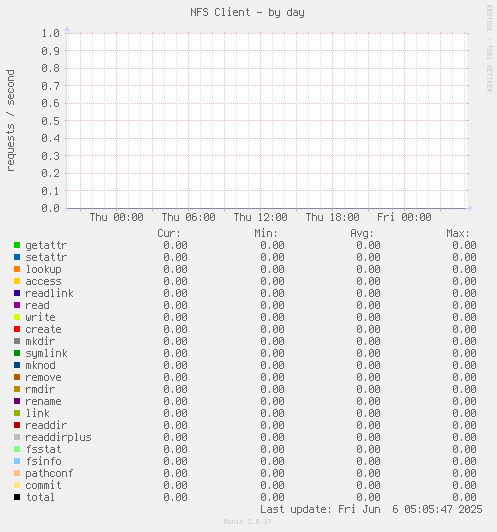
Task: Click the Last update timestamp text
Action: [x=371, y=509]
